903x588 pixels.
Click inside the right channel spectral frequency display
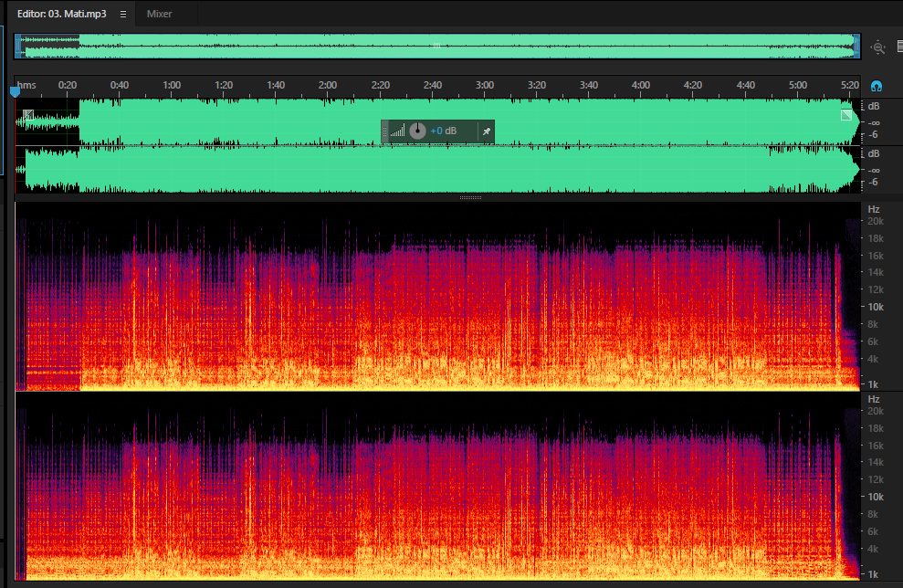437,487
